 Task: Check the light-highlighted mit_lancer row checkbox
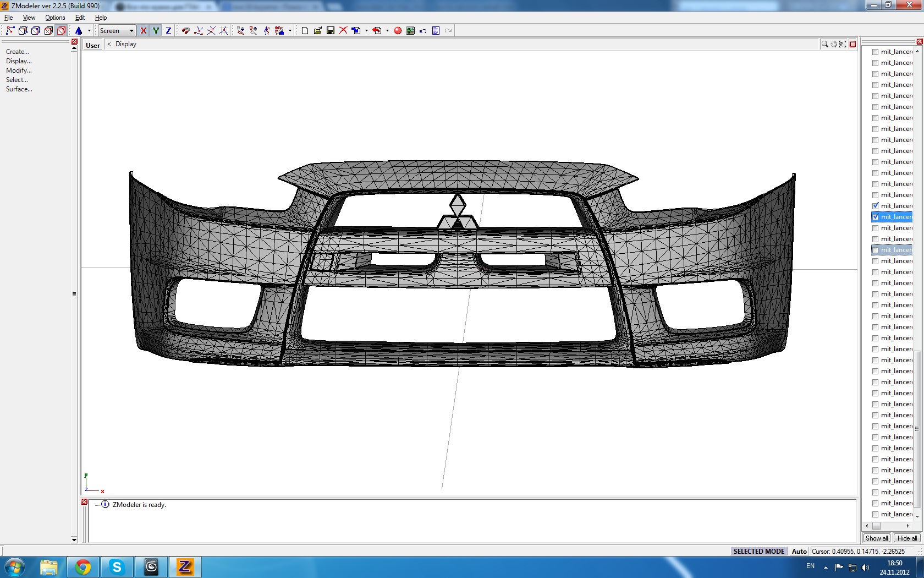tap(876, 250)
